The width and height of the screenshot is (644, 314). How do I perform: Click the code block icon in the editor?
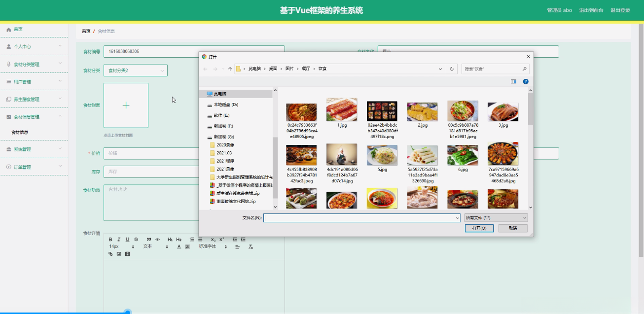[x=157, y=240]
